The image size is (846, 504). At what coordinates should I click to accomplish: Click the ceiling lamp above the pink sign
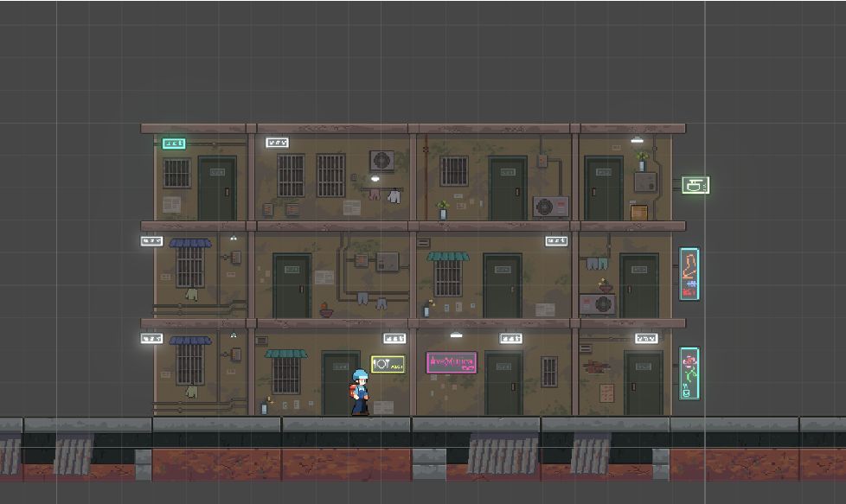(457, 335)
